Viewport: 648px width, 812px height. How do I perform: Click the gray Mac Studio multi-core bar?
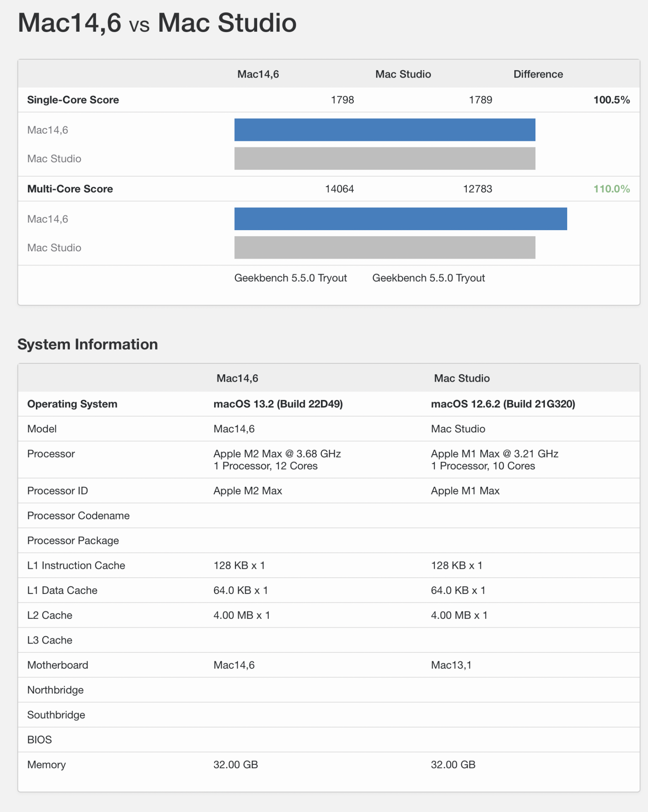click(384, 248)
